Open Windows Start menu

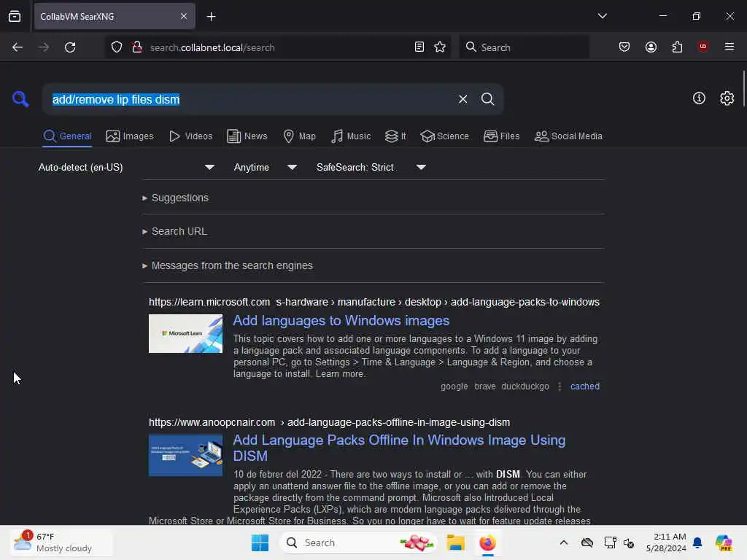(260, 542)
